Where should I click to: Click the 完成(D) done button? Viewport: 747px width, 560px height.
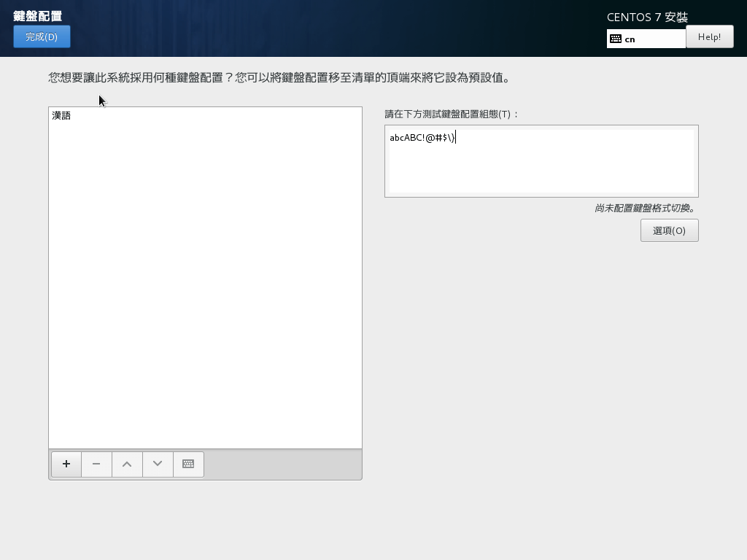pyautogui.click(x=42, y=36)
